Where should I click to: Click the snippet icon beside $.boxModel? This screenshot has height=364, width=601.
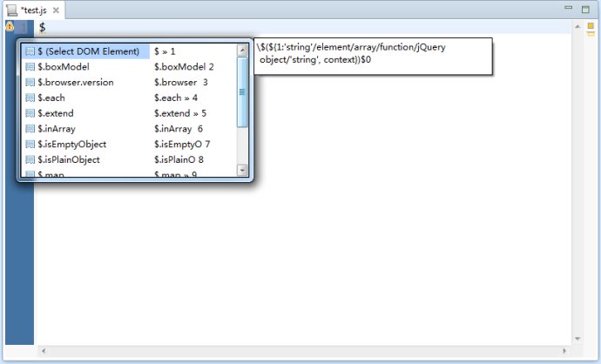tap(30, 67)
